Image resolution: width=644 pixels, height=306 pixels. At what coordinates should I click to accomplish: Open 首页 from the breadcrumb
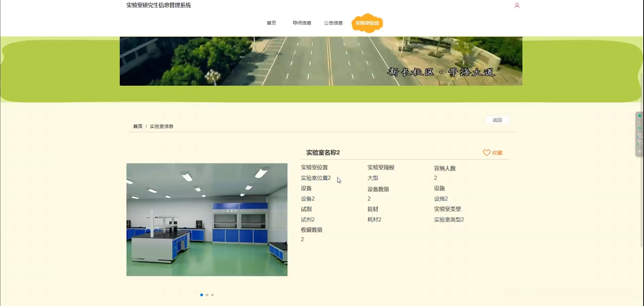click(137, 126)
